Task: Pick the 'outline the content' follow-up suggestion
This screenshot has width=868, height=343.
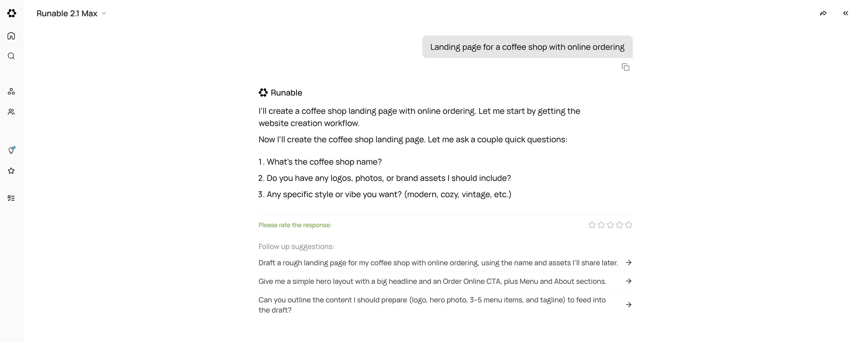Action: click(432, 305)
